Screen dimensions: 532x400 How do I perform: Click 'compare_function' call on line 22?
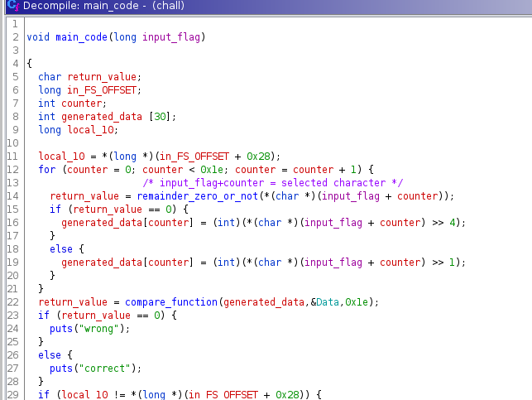coord(171,302)
